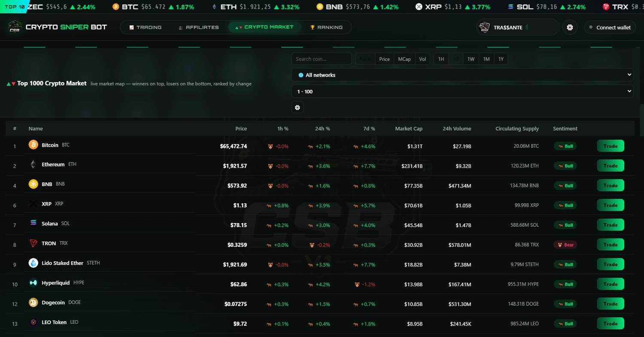644x337 pixels.
Task: Click the Bitcoin coin icon
Action: click(33, 145)
